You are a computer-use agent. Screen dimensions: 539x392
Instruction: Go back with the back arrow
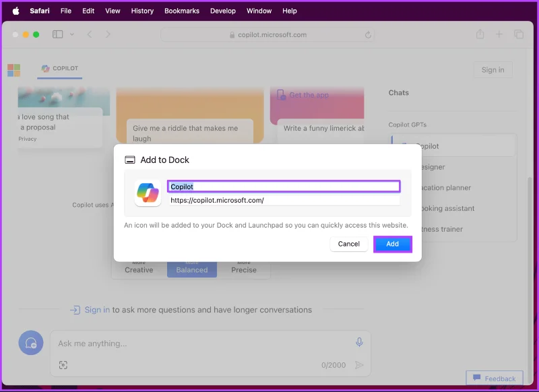pos(90,34)
